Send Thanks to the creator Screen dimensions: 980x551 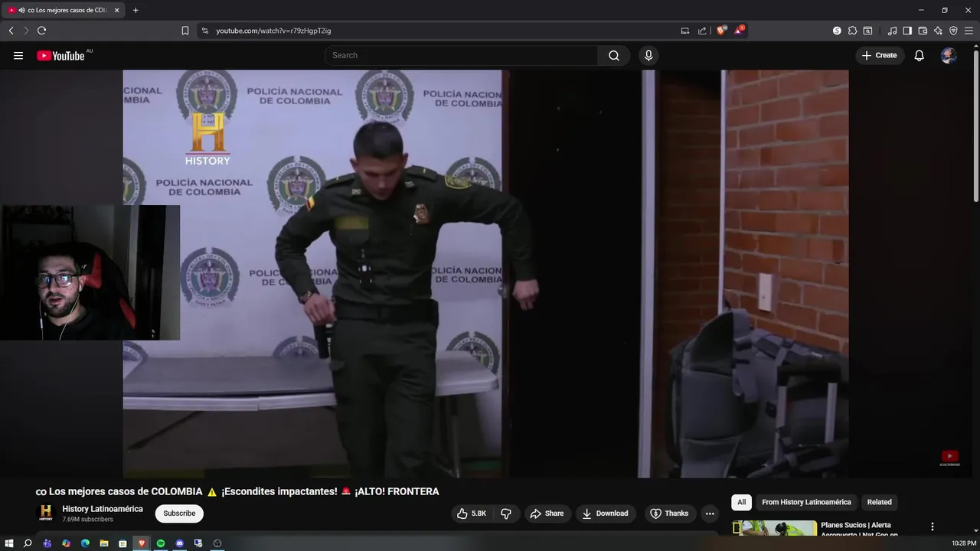point(669,514)
